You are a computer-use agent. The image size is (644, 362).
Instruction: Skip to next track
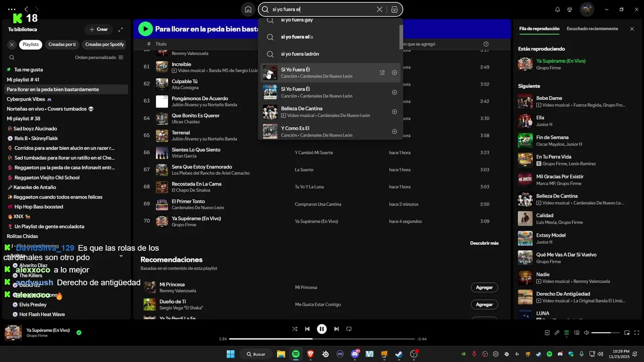[x=336, y=329]
